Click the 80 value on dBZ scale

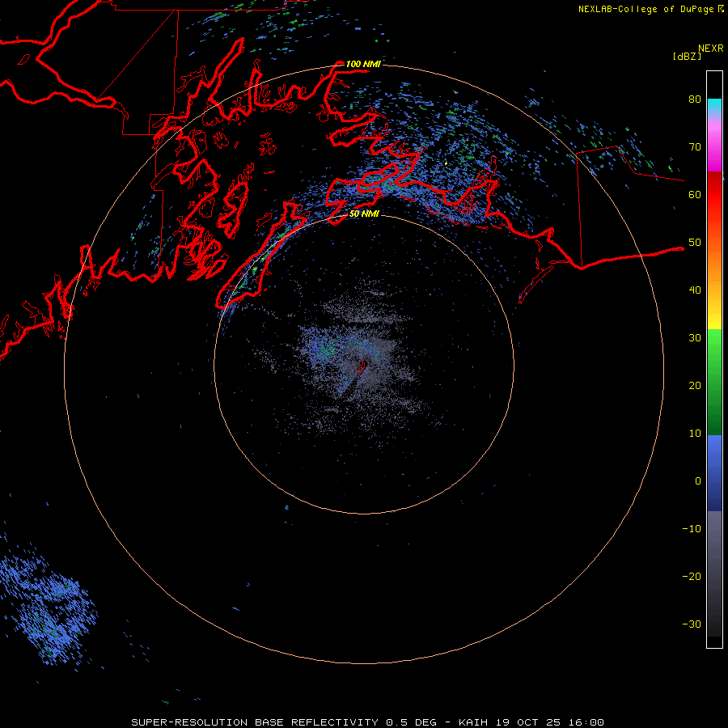point(695,99)
